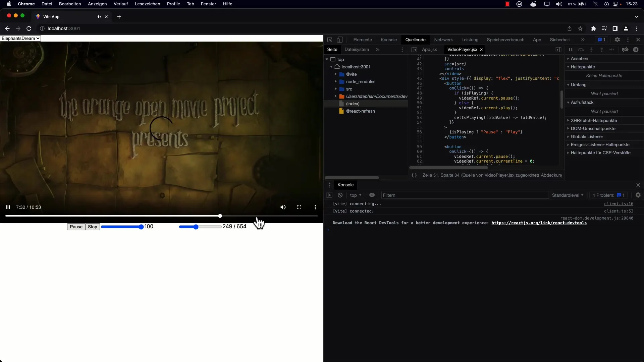Screen dimensions: 644x362
Task: Click live expression eye icon in console
Action: coord(372,195)
